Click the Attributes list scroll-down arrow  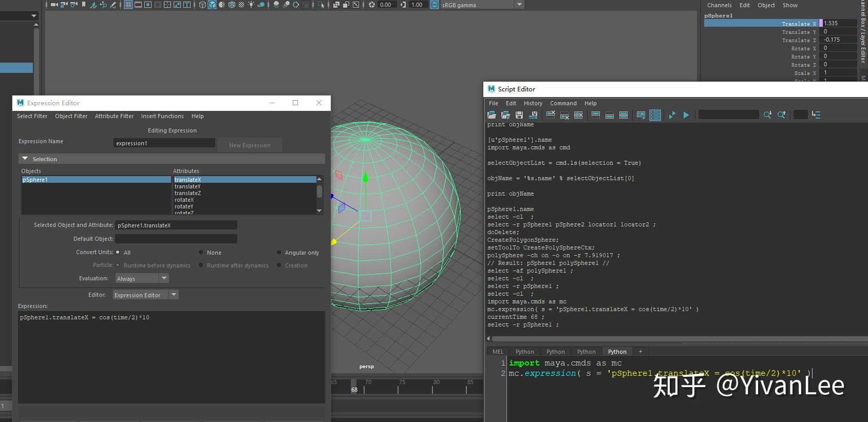pos(319,210)
